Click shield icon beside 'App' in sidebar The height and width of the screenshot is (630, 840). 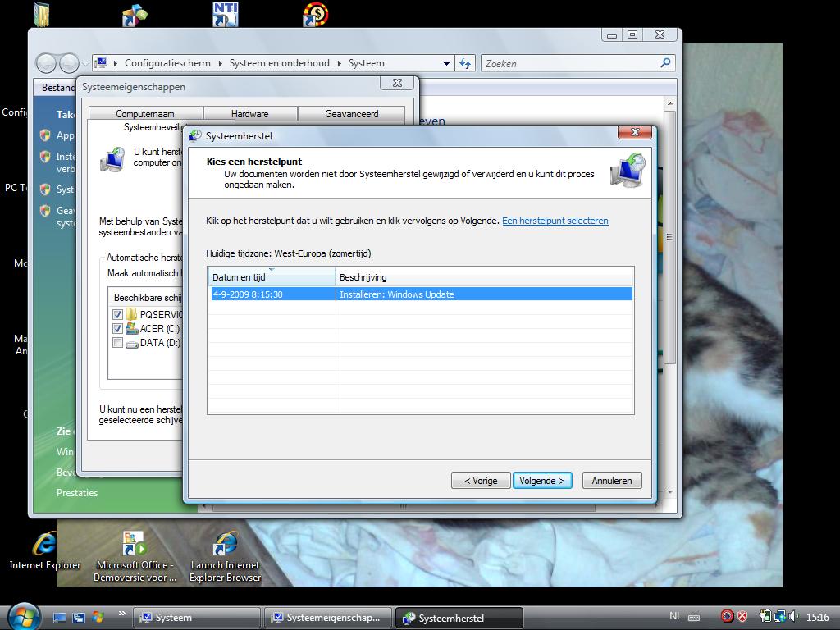(45, 135)
